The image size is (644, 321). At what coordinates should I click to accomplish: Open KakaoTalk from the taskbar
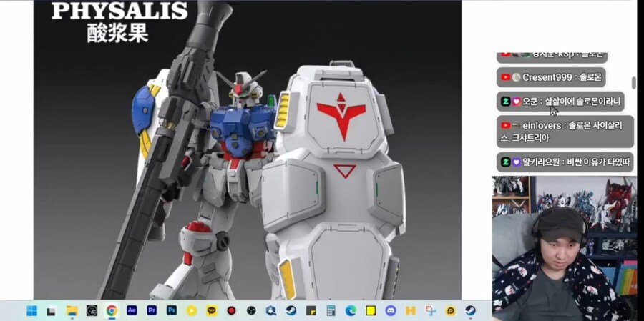[212, 311]
